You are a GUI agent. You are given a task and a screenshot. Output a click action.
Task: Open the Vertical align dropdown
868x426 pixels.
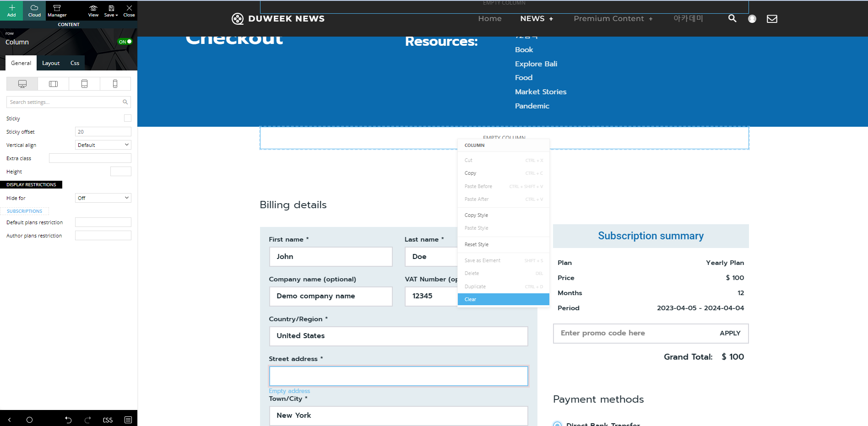pos(103,145)
